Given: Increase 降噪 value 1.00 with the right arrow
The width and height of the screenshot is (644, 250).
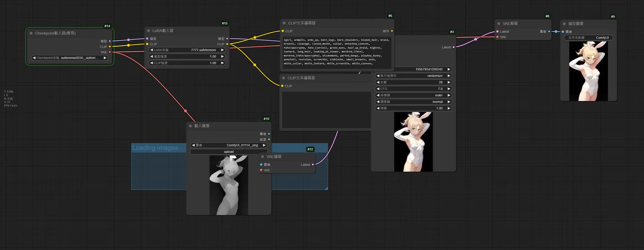Looking at the screenshot, I should tap(449, 108).
